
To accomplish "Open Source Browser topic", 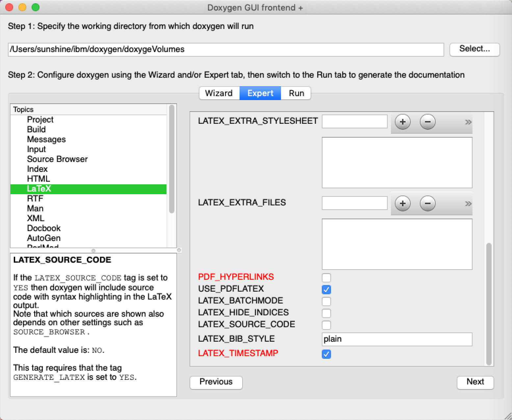I will pos(89,159).
